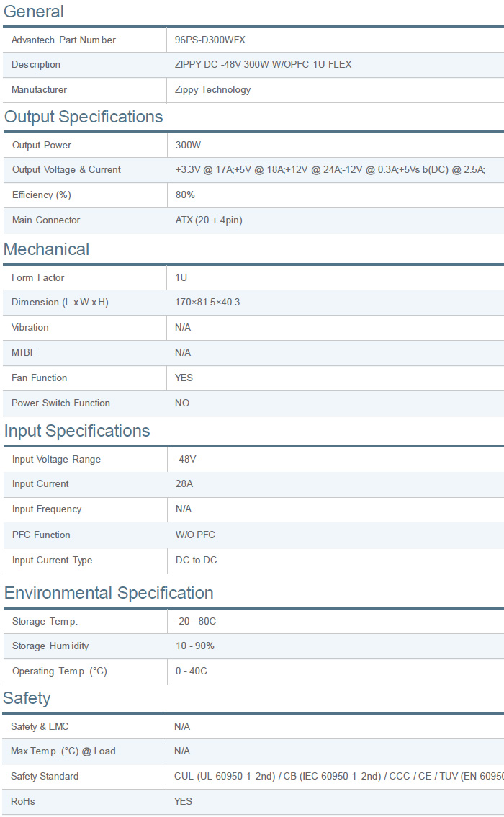Select the part number 96PS-D300WFX
This screenshot has width=504, height=817.
[x=210, y=40]
